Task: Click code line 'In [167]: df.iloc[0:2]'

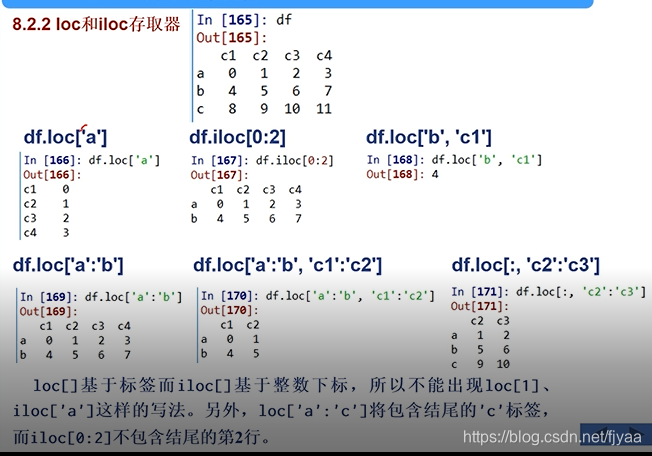Action: coord(262,160)
